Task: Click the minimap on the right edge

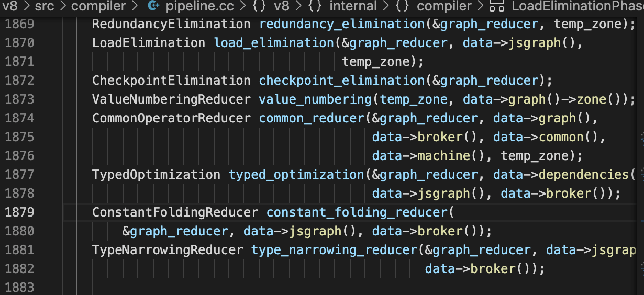Action: [x=641, y=157]
